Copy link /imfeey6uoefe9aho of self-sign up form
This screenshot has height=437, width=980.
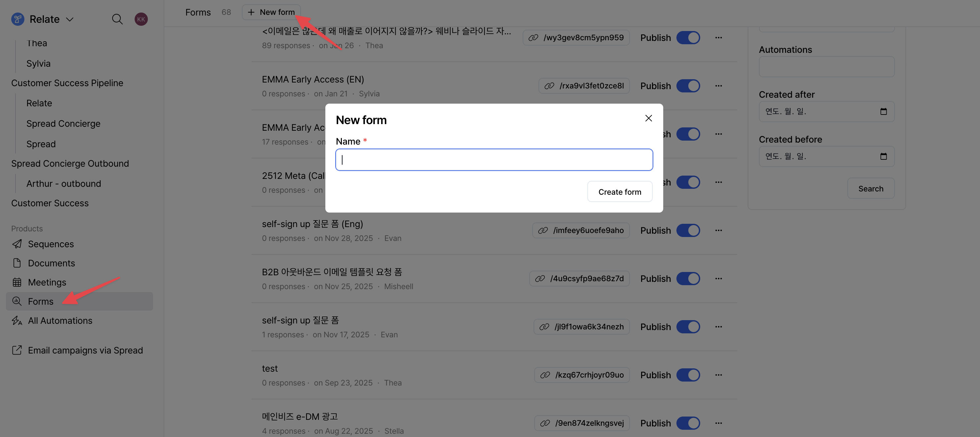click(x=581, y=230)
